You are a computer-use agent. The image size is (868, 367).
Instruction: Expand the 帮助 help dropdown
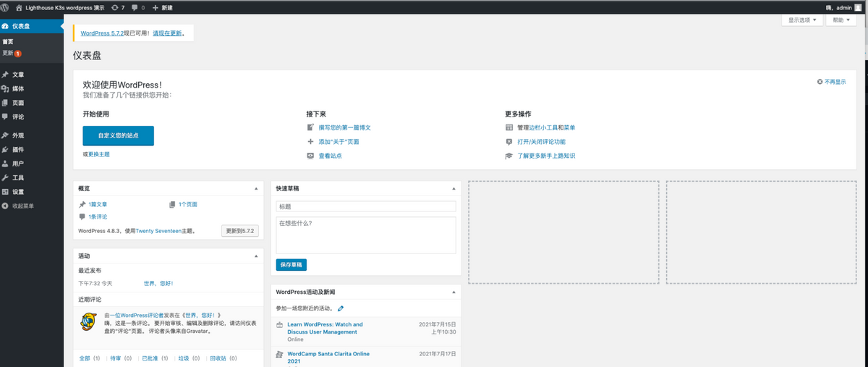click(x=841, y=20)
